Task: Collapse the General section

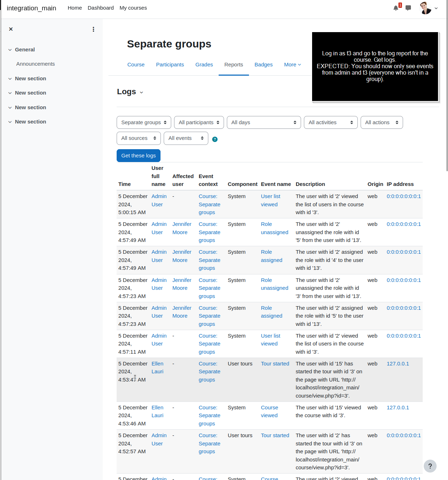Action: coord(10,50)
